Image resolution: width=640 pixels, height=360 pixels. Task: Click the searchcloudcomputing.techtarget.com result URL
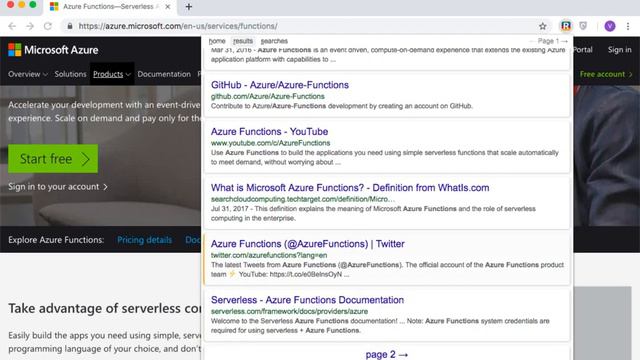click(x=302, y=199)
